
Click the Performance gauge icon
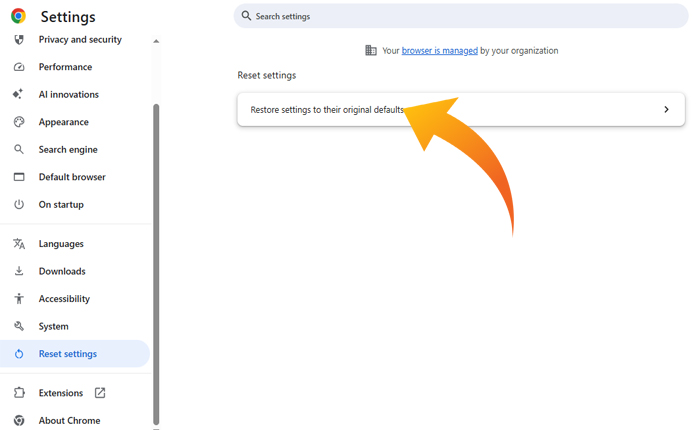pyautogui.click(x=18, y=67)
